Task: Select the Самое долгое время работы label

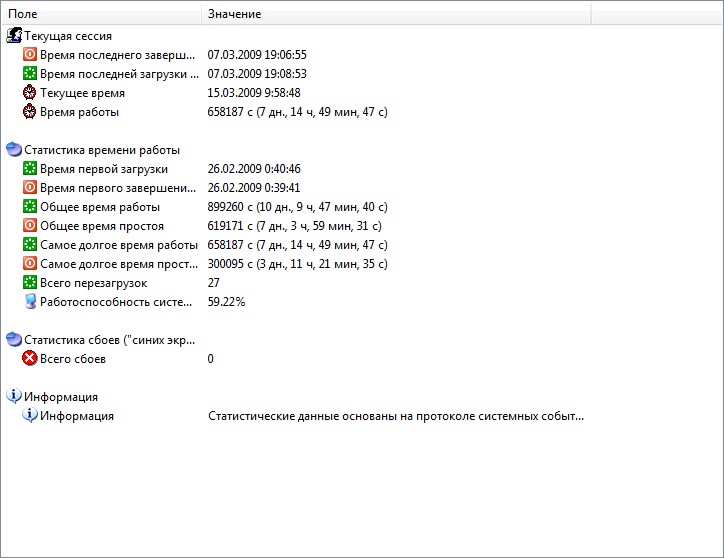Action: (x=119, y=245)
